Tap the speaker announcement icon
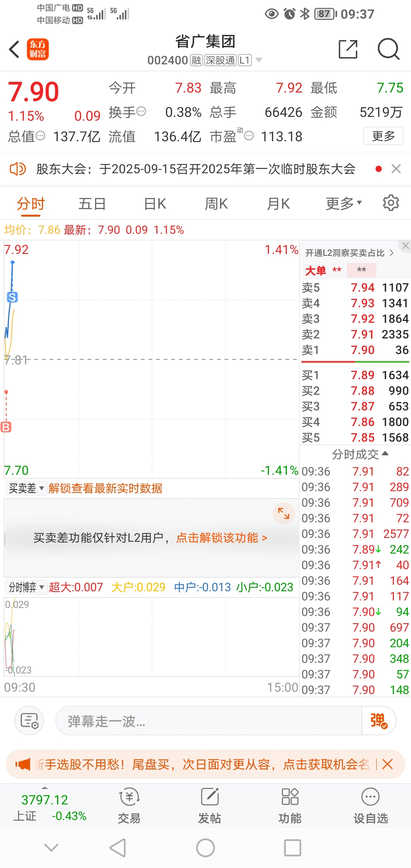The image size is (411, 868). tap(18, 169)
